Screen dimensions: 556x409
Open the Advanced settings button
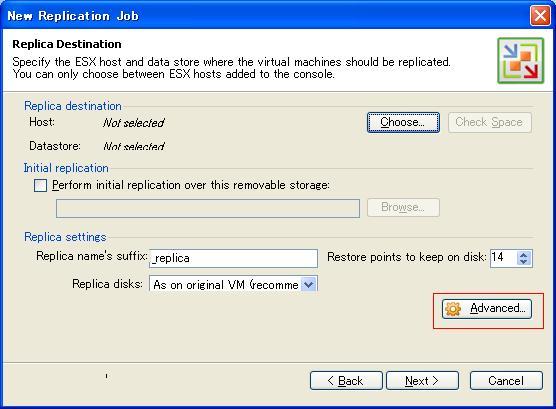487,309
